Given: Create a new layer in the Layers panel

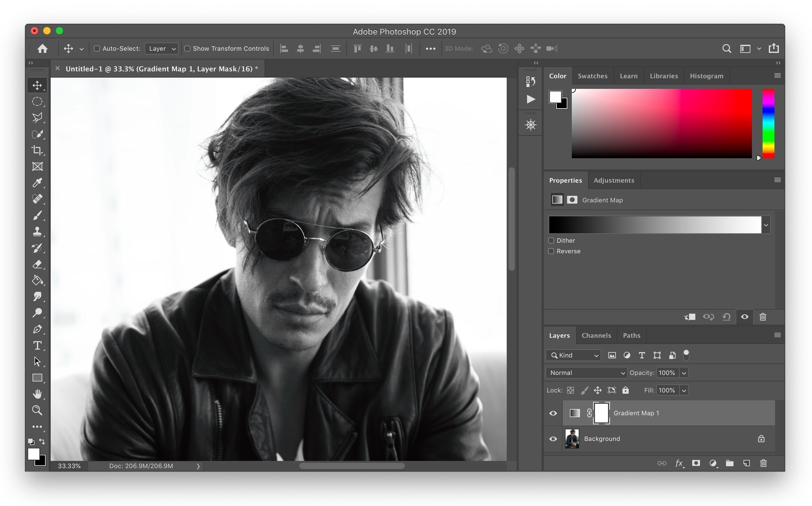Looking at the screenshot, I should 747,463.
